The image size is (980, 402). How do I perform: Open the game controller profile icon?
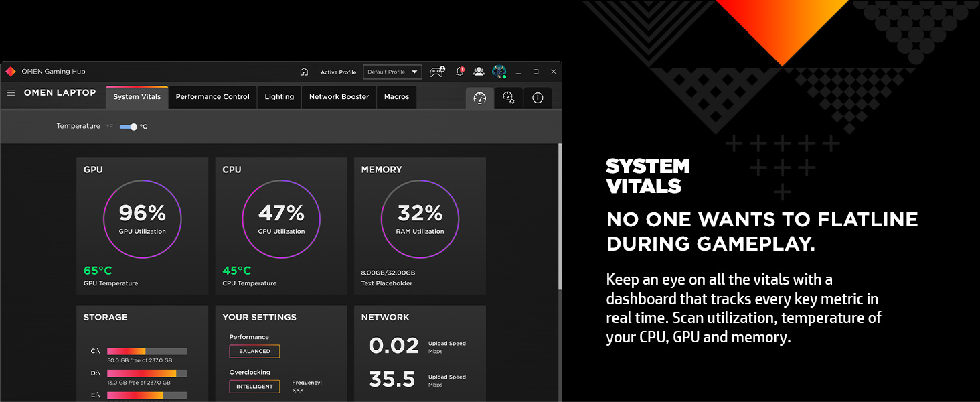point(437,72)
